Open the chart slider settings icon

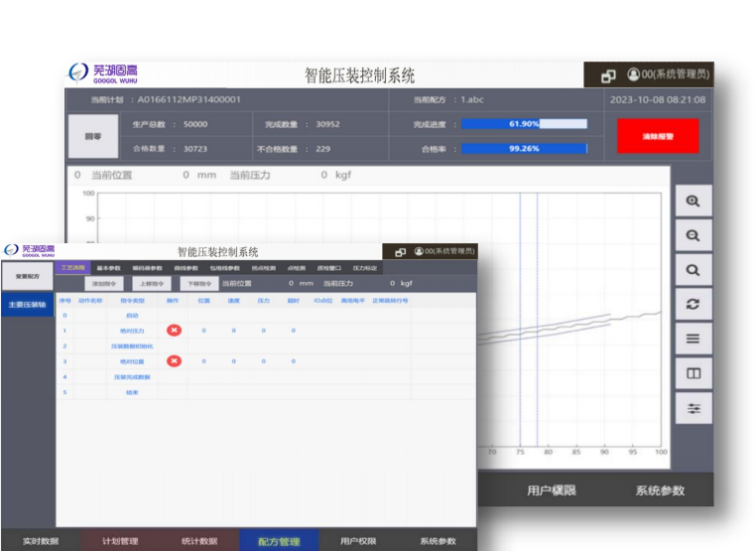tap(693, 408)
